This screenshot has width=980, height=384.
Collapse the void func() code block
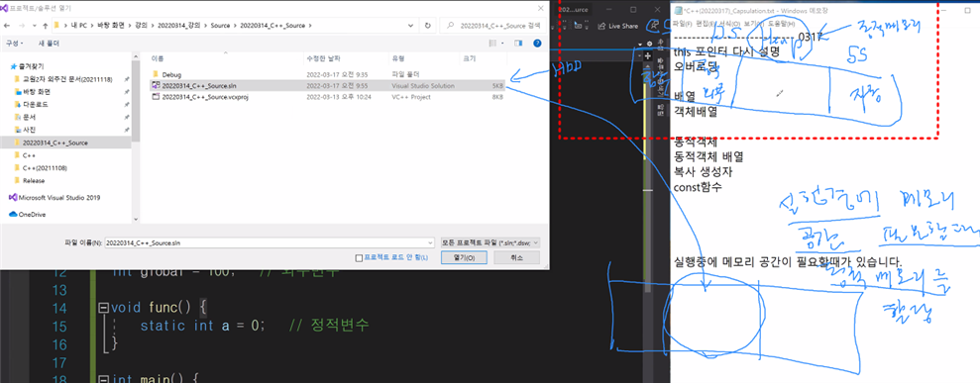coord(103,308)
